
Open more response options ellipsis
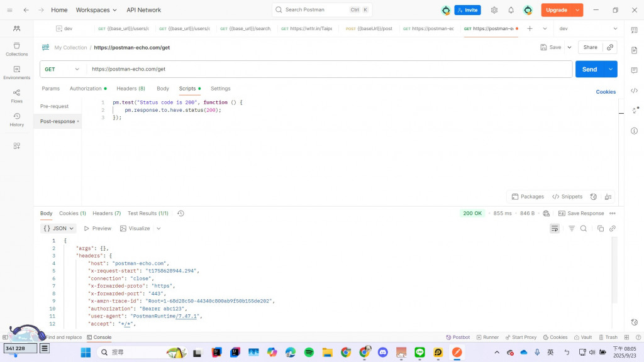tap(613, 214)
